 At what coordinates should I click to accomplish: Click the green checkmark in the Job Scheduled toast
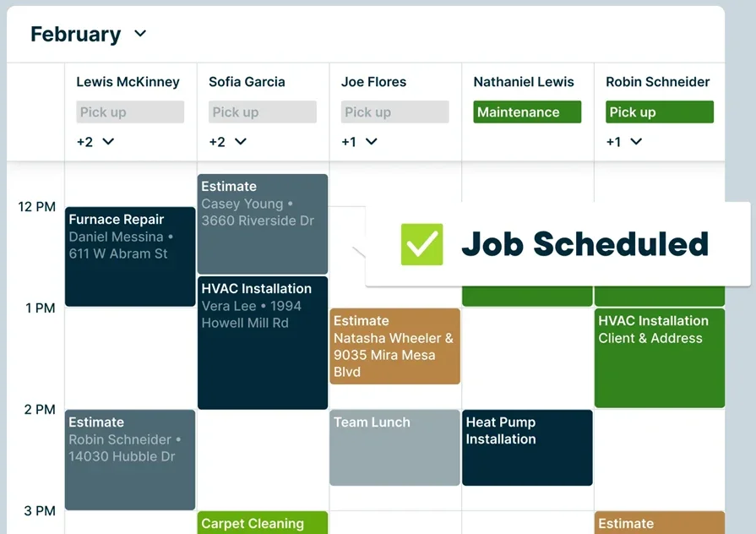[422, 244]
